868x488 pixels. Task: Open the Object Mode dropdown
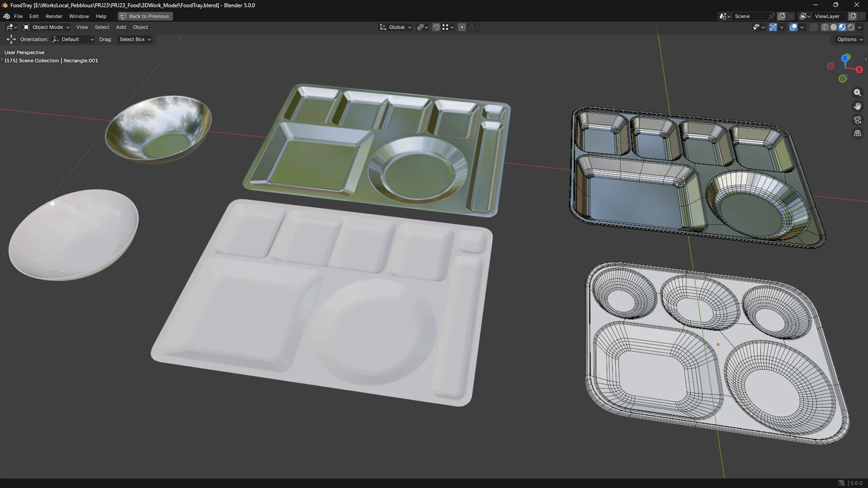pyautogui.click(x=47, y=27)
